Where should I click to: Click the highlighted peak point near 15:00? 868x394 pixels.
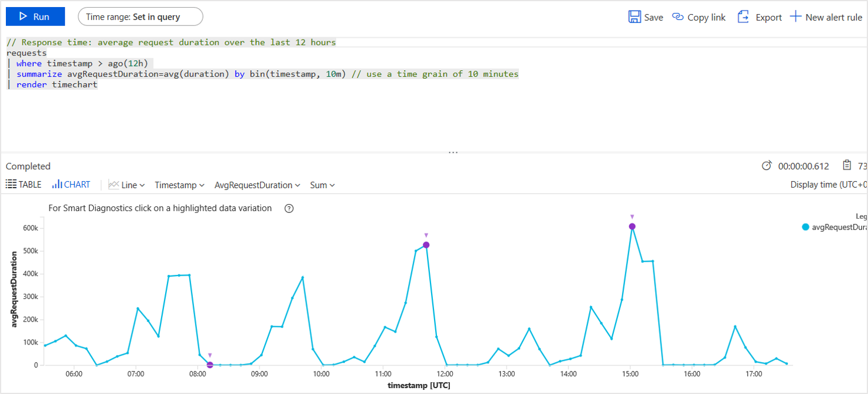coord(632,226)
